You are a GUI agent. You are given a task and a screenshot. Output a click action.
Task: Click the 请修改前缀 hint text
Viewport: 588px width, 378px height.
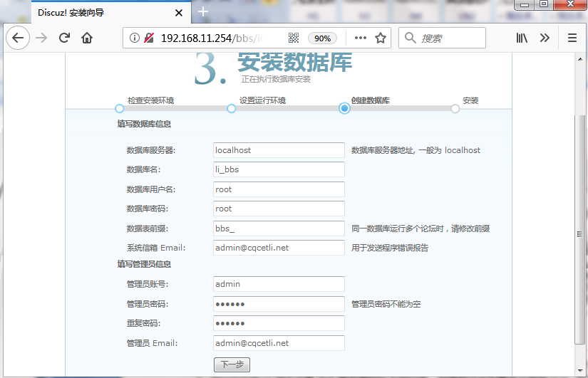(x=470, y=229)
